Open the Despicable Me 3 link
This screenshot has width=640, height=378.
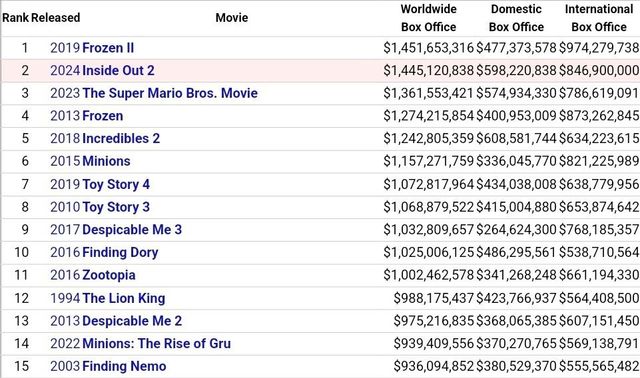point(132,229)
